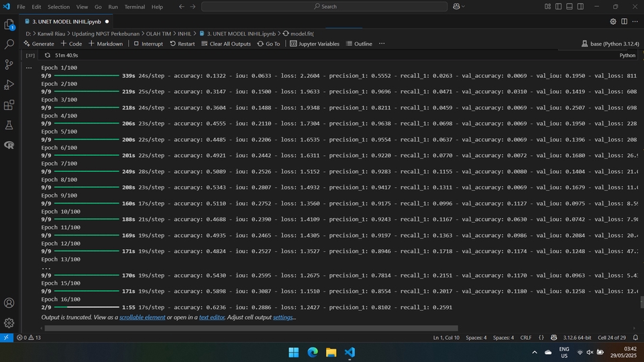Open Kanwil Riau breadcrumb

[x=52, y=34]
